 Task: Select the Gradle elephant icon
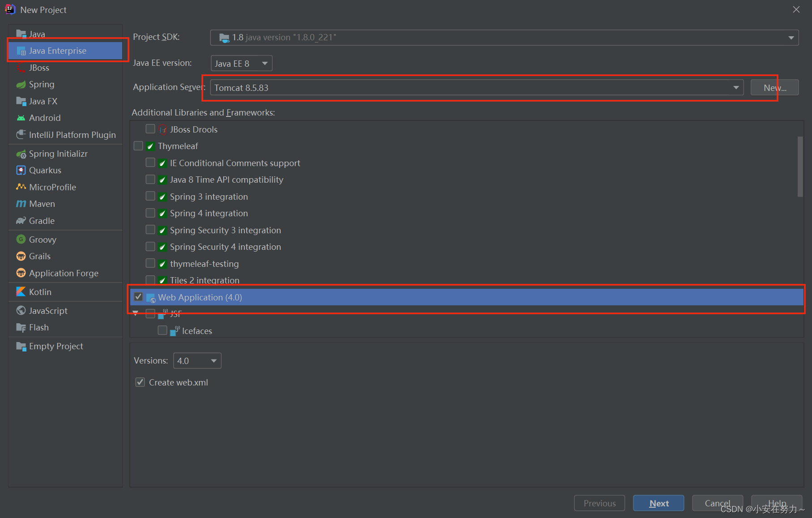[x=21, y=221]
